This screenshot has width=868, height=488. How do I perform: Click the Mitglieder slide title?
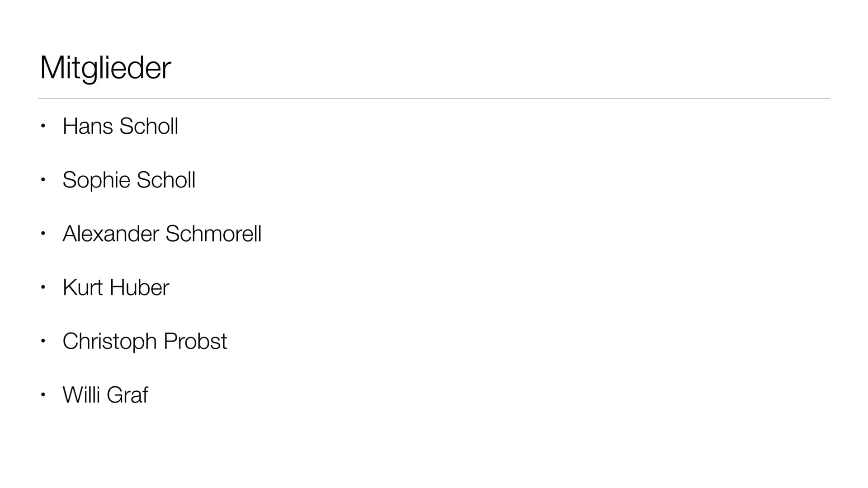(105, 68)
